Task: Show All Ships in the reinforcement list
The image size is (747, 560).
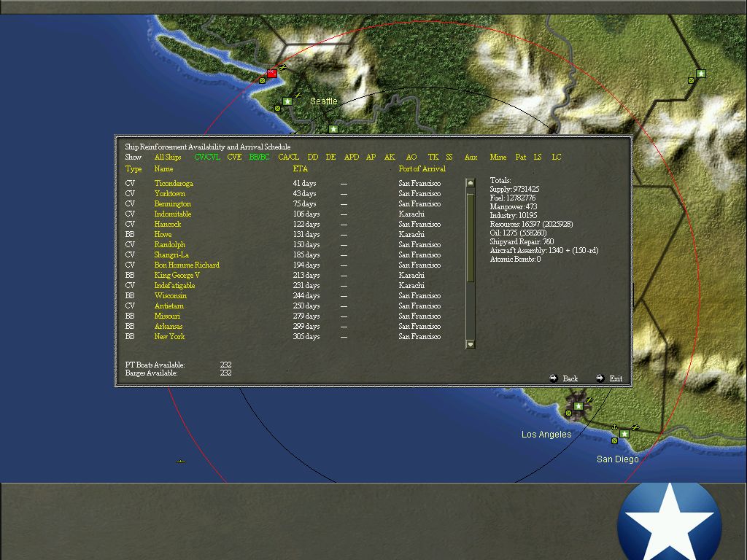Action: point(168,157)
